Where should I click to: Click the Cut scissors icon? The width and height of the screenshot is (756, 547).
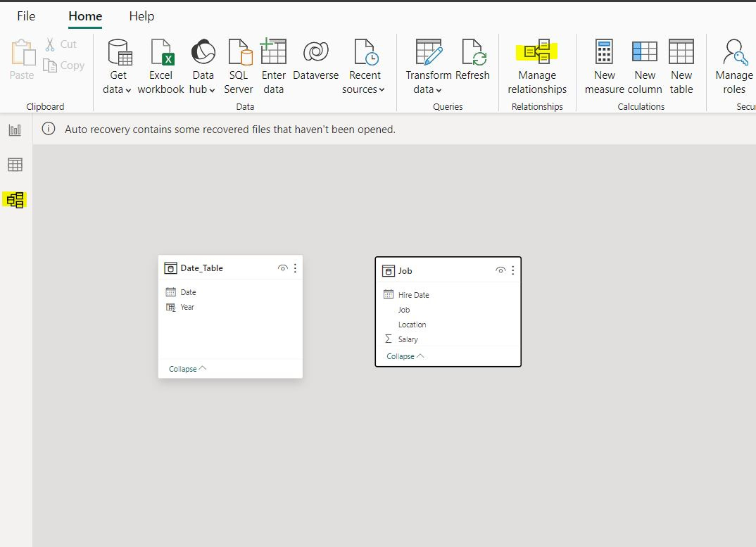tap(50, 44)
